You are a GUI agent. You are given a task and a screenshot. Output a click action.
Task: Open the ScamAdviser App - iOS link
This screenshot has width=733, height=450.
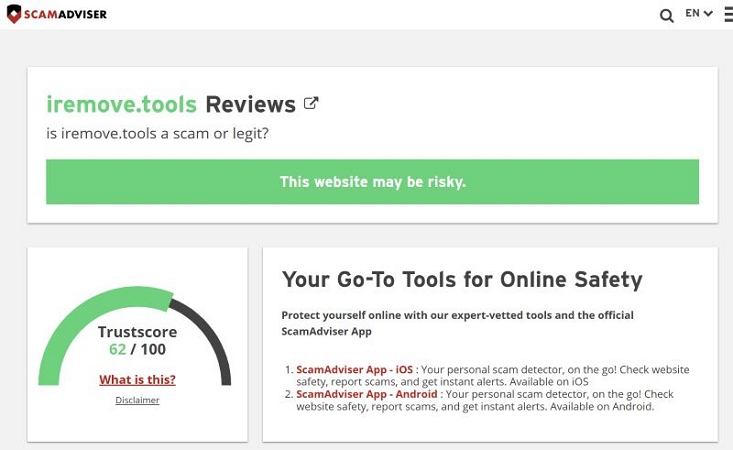click(354, 370)
